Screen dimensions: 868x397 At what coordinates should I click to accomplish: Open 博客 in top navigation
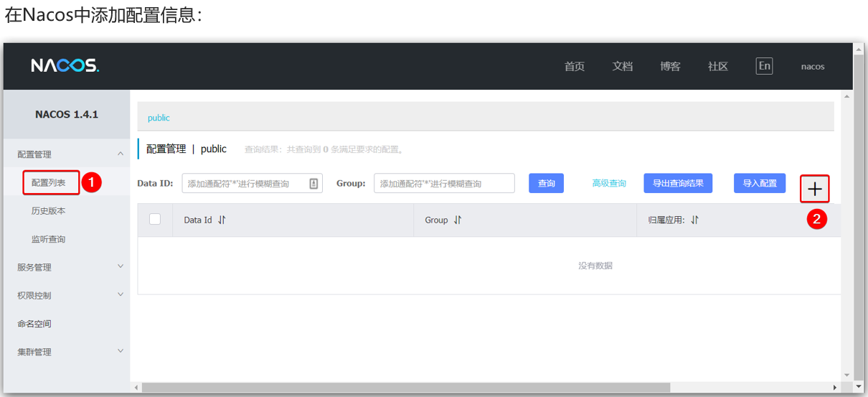point(671,67)
